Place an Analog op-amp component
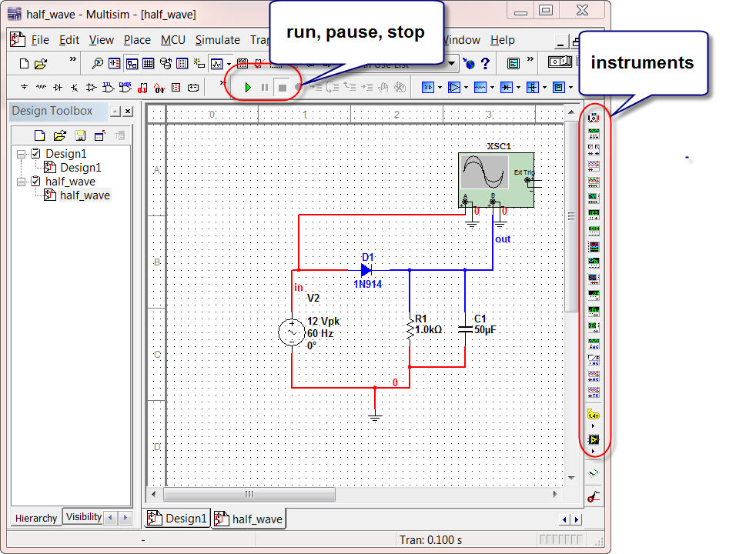Image resolution: width=756 pixels, height=554 pixels. pyautogui.click(x=91, y=87)
